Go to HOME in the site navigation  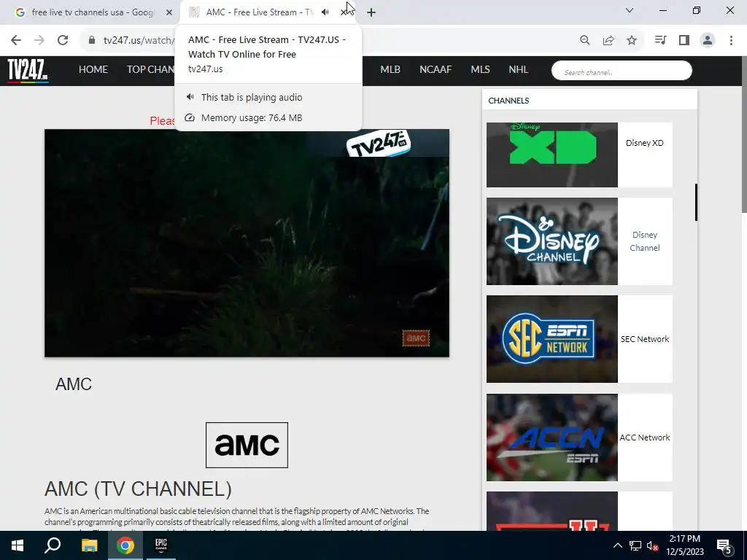coord(93,69)
